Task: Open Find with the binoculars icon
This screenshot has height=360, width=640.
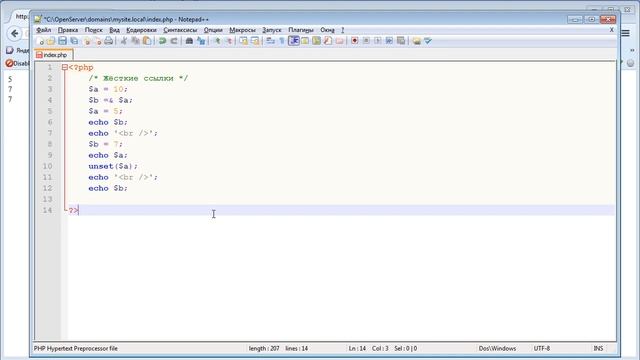Action: 189,41
